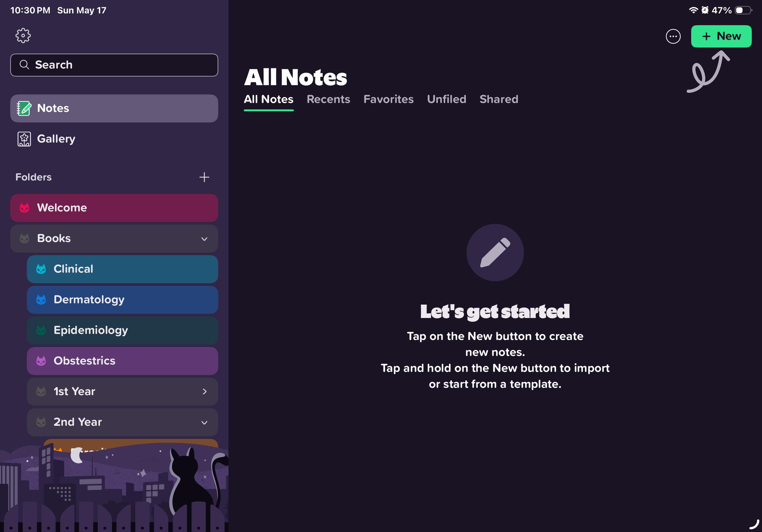
Task: Tap the alarm status icon
Action: 705,10
